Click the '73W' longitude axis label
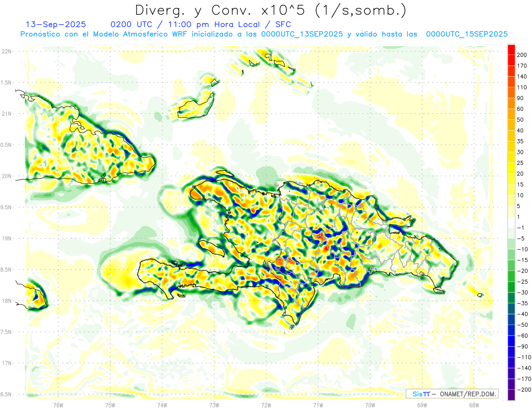The image size is (532, 411). click(x=214, y=404)
